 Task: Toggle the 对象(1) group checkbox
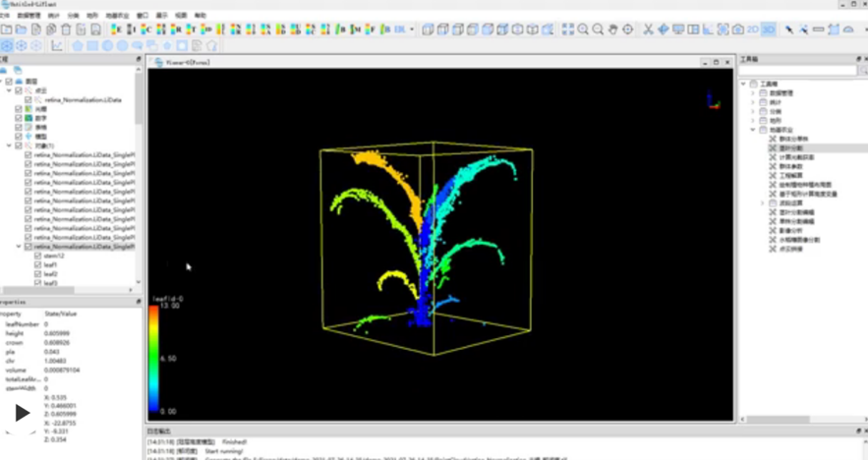19,145
